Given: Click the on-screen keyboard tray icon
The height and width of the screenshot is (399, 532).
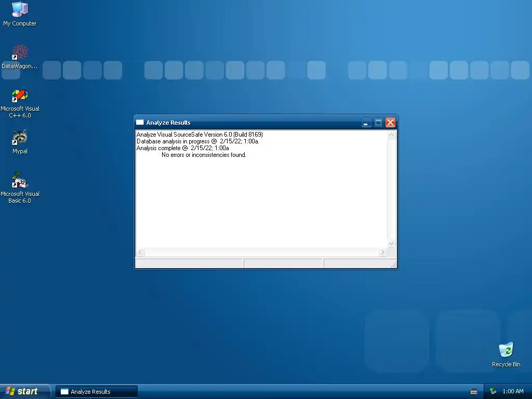Looking at the screenshot, I should pyautogui.click(x=474, y=392).
